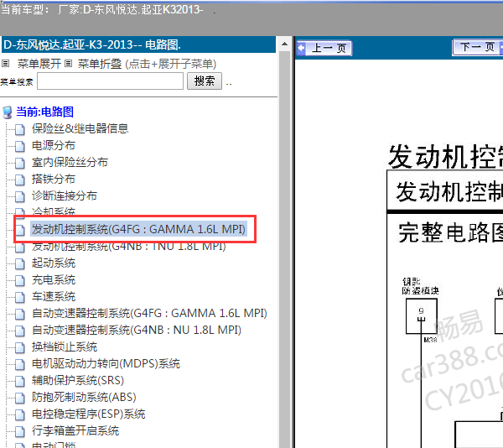
Task: Open 行李箱盖开启系统 entry
Action: 75,430
